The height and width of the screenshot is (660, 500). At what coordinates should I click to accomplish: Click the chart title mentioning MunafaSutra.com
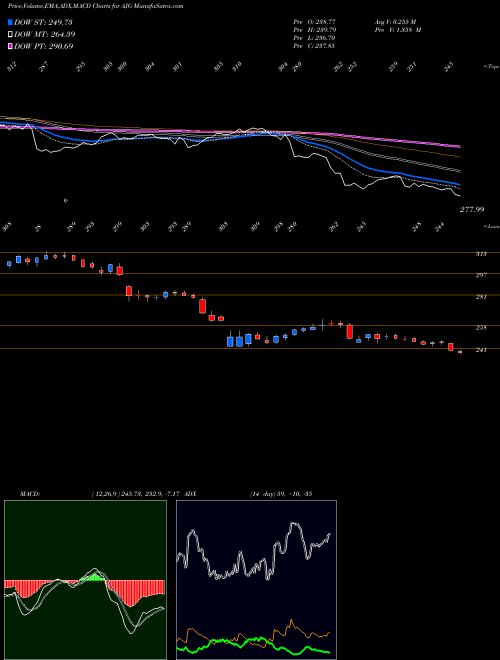(96, 6)
